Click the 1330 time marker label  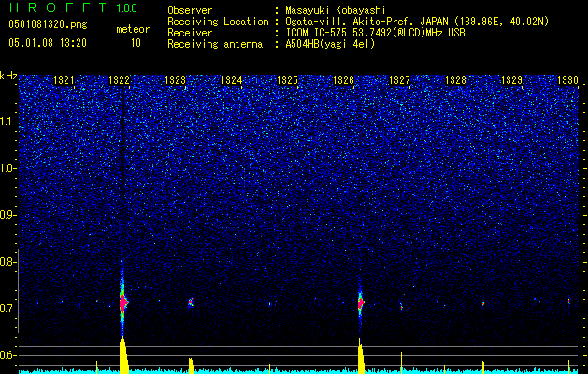pos(567,80)
